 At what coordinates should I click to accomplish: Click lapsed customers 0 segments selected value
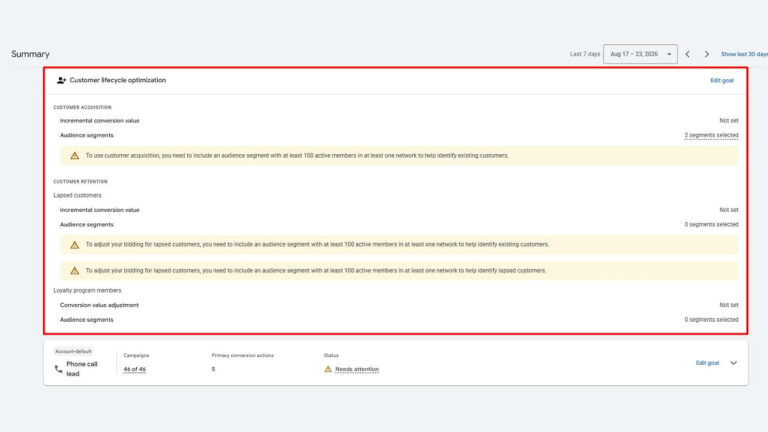tap(711, 224)
